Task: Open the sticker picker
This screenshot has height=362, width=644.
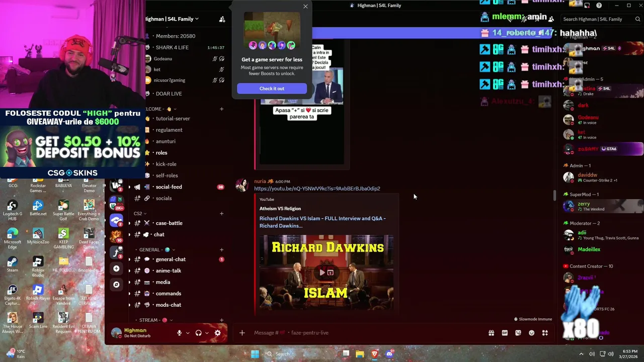Action: click(518, 333)
